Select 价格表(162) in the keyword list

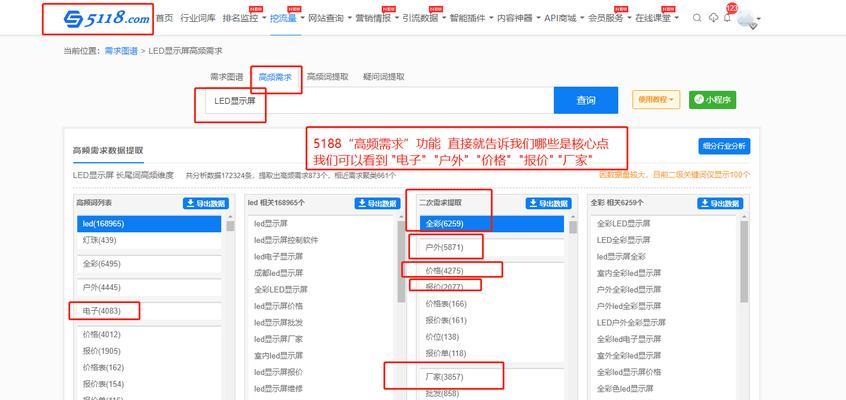coord(149,368)
